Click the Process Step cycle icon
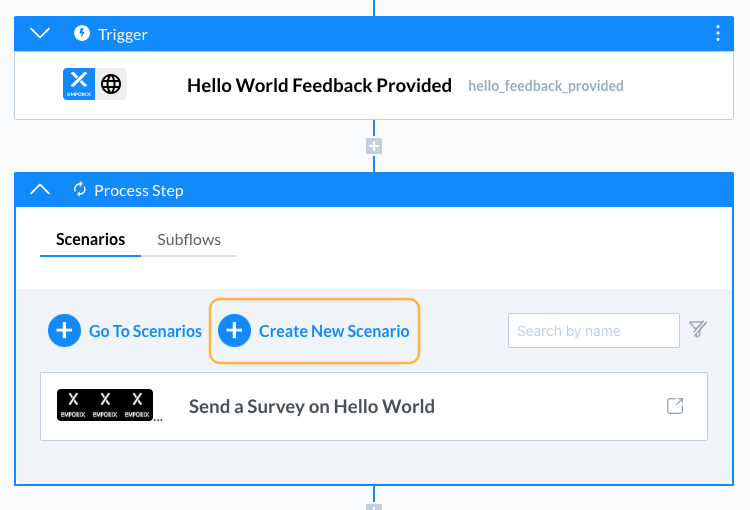 [79, 189]
